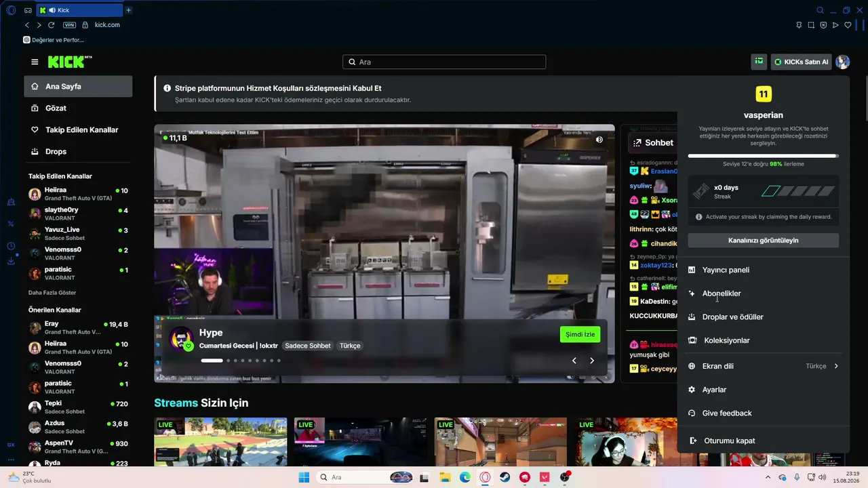Open Opera sidebar history clock icon

pyautogui.click(x=11, y=246)
